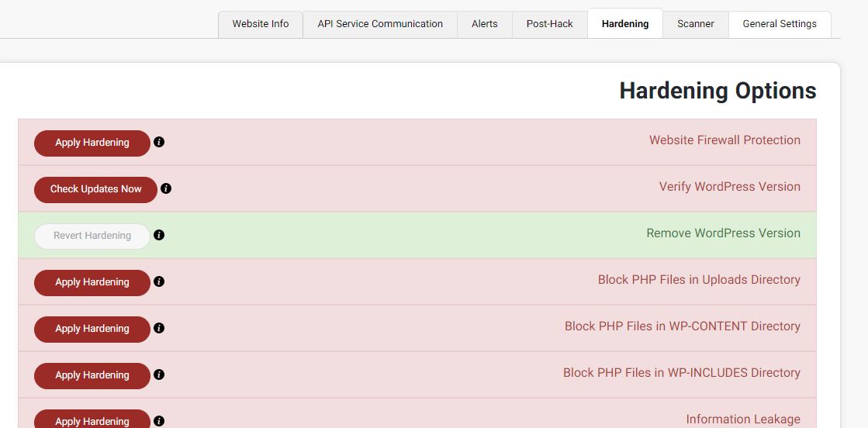
Task: Show info icon for Information Leakage row
Action: 159,421
